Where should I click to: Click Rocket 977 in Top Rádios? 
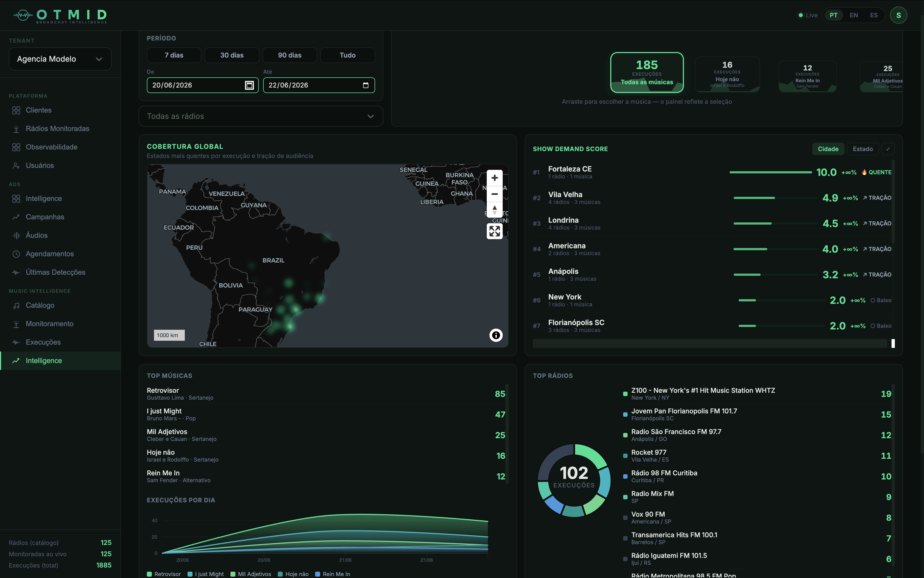coord(757,456)
